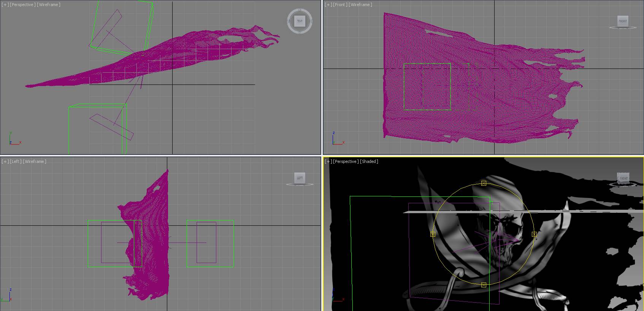The image size is (644, 311).
Task: Open the [+] menu in the Front viewport
Action: click(x=328, y=5)
